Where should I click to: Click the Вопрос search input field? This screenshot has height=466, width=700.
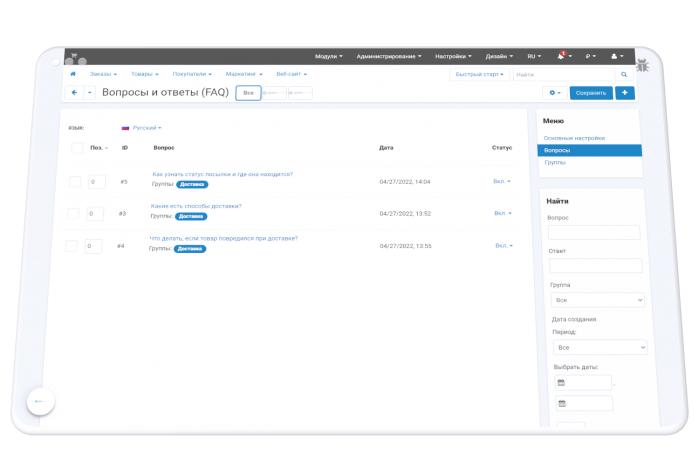click(x=594, y=232)
